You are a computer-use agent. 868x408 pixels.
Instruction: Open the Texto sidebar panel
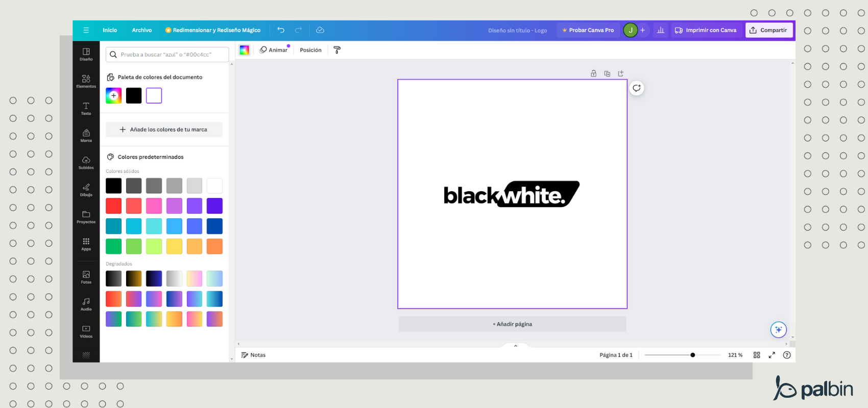click(x=86, y=108)
